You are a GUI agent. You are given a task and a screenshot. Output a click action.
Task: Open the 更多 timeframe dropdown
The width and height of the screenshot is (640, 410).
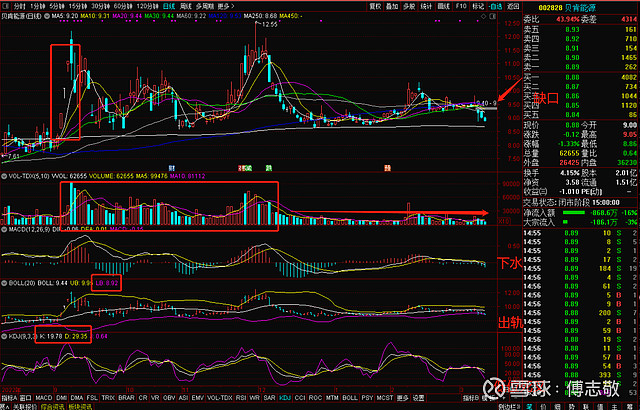(x=227, y=5)
